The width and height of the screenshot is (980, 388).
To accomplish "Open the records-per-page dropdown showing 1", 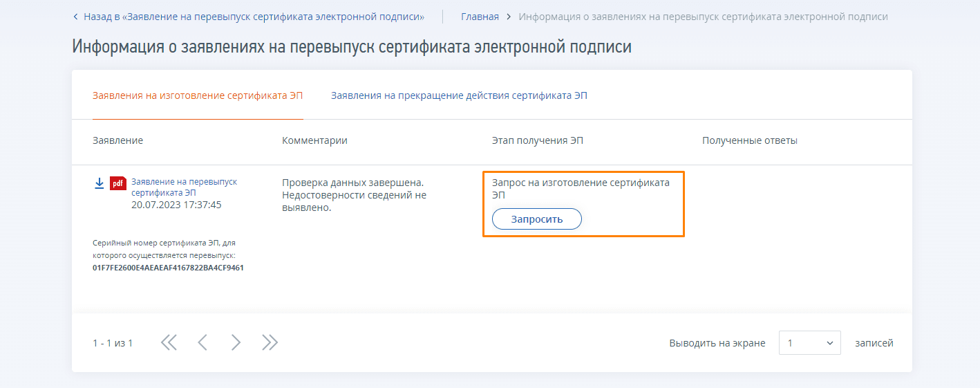I will point(809,343).
